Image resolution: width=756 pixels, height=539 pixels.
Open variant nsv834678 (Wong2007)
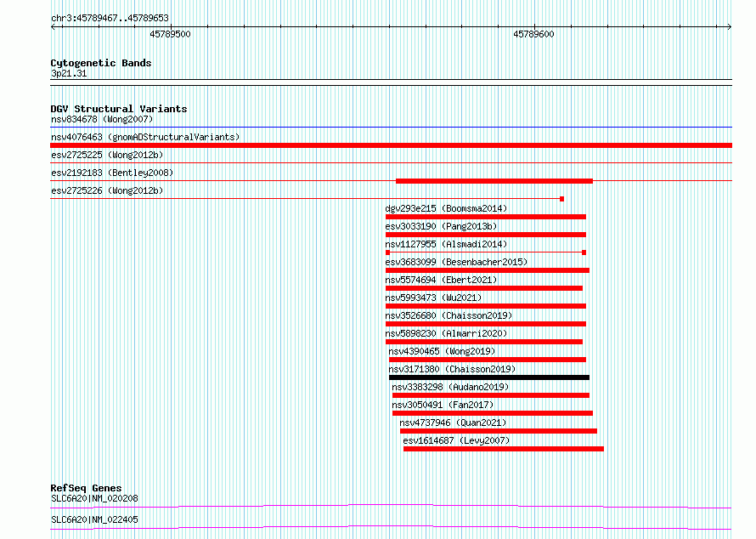pyautogui.click(x=102, y=119)
